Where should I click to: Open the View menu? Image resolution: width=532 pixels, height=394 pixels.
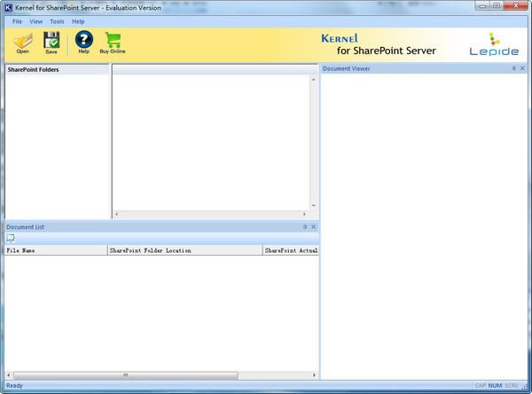point(35,20)
